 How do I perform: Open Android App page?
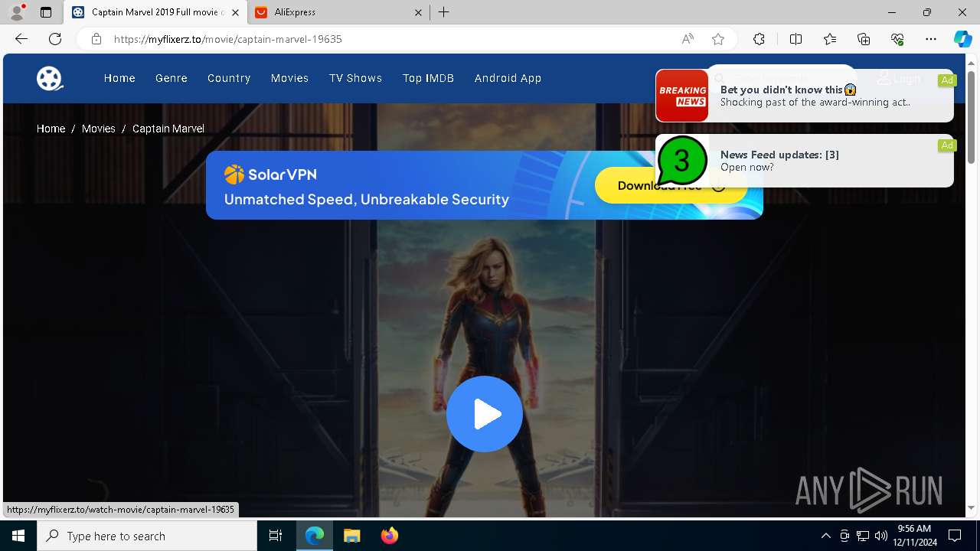tap(508, 78)
